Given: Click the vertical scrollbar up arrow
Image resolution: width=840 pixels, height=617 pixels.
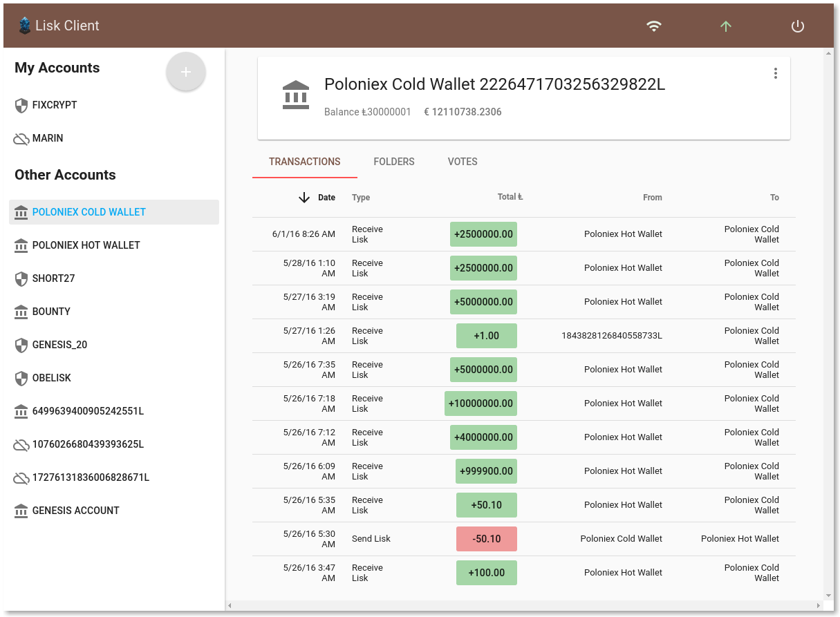Looking at the screenshot, I should (x=829, y=54).
